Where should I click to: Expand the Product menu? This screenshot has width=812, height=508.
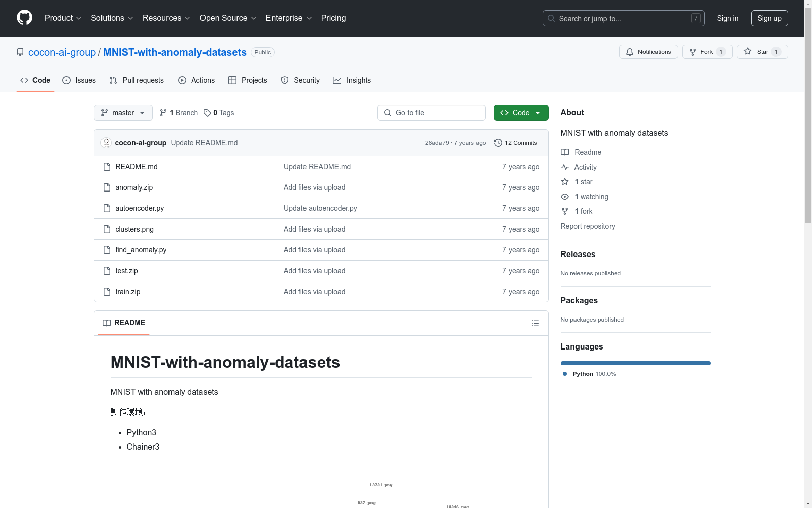[63, 18]
